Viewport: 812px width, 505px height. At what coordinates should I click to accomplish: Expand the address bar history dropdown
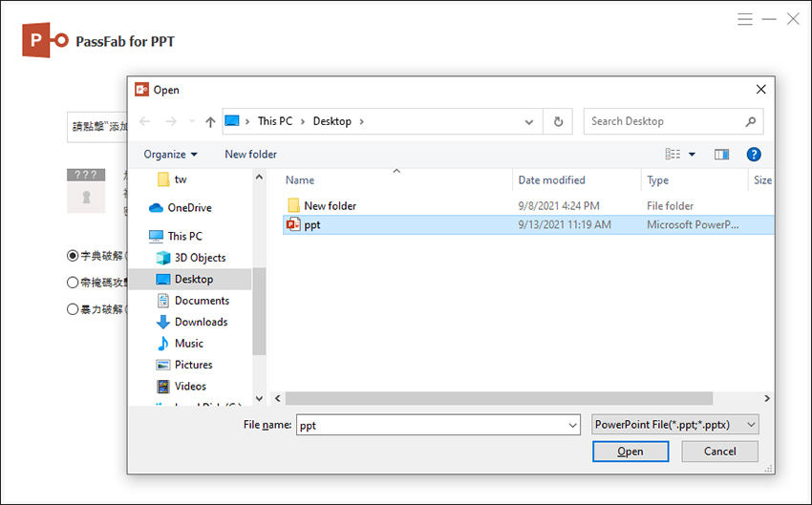click(x=528, y=122)
